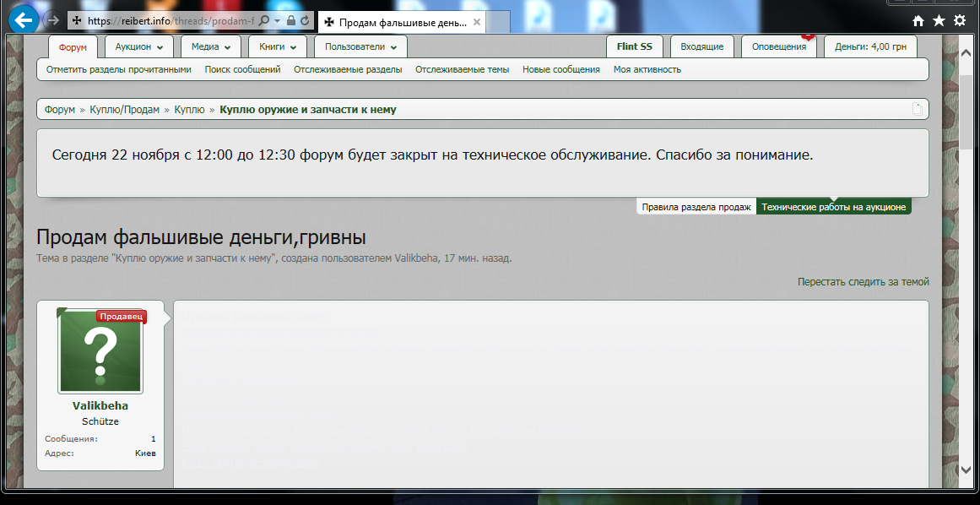Image resolution: width=980 pixels, height=505 pixels.
Task: Switch to the Форум tab
Action: coord(73,46)
